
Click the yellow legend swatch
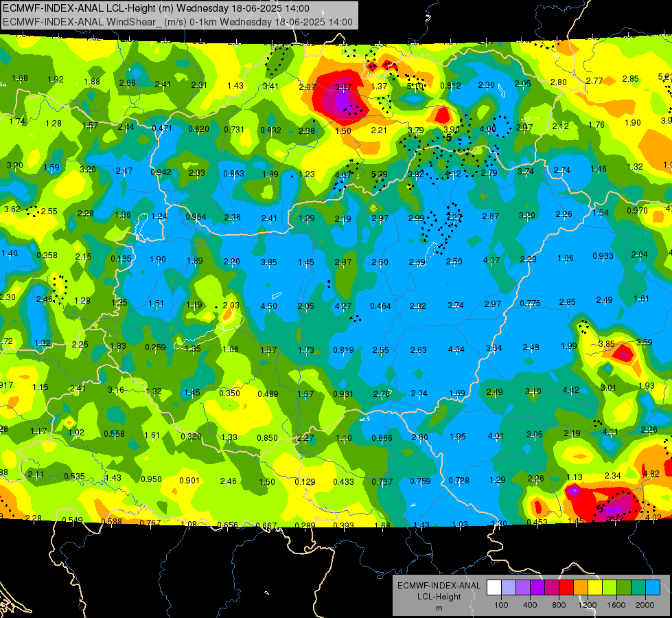(x=595, y=587)
